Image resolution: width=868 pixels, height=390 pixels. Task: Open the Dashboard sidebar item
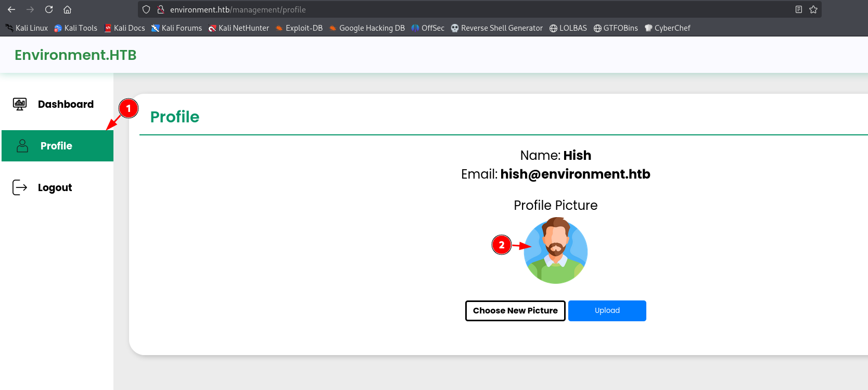point(66,104)
